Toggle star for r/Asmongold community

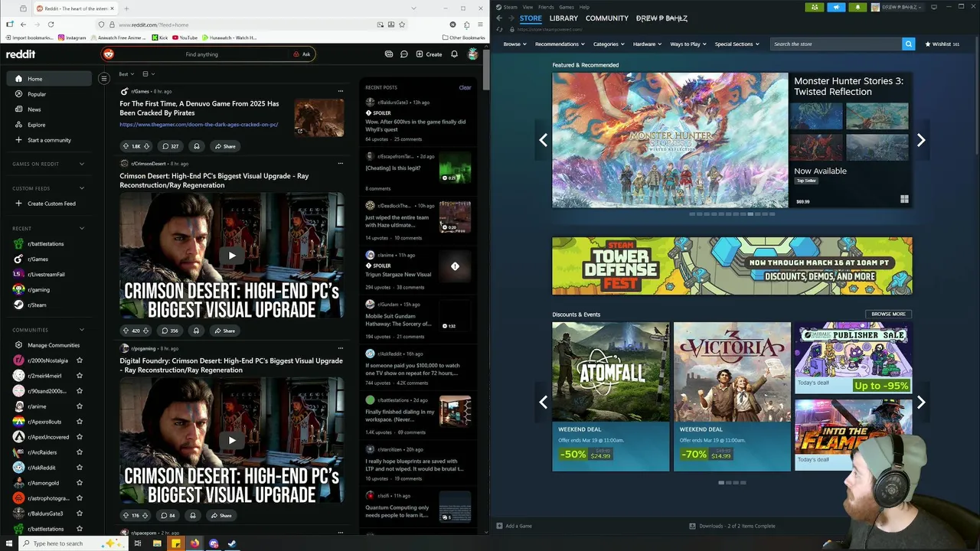pyautogui.click(x=80, y=483)
